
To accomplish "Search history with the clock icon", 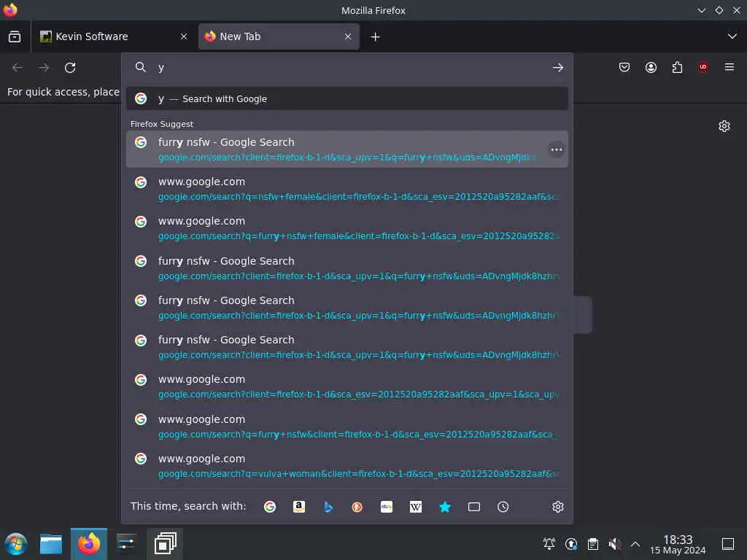I will click(x=503, y=507).
